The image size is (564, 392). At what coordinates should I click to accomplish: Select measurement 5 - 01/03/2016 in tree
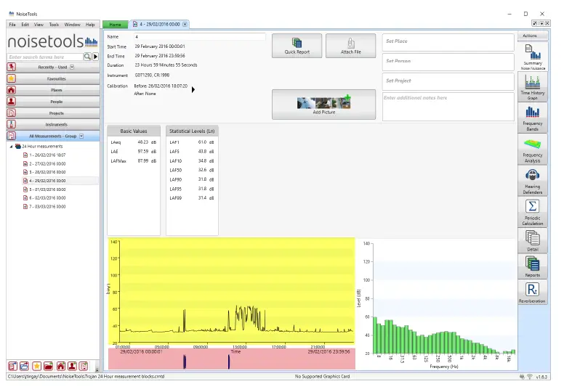47,189
